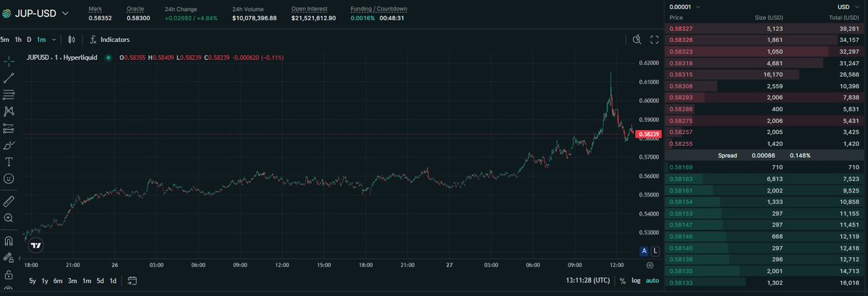Set chart range to 3m

72,281
